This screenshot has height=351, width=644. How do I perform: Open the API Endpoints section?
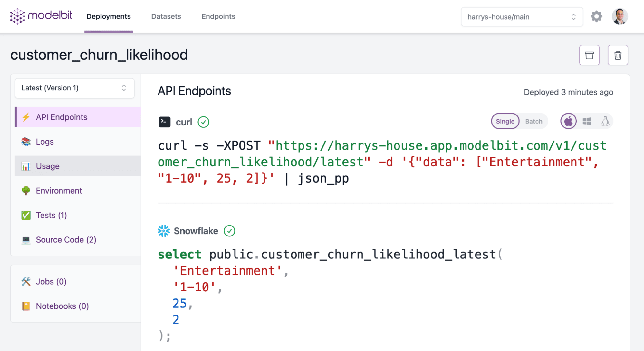[61, 117]
